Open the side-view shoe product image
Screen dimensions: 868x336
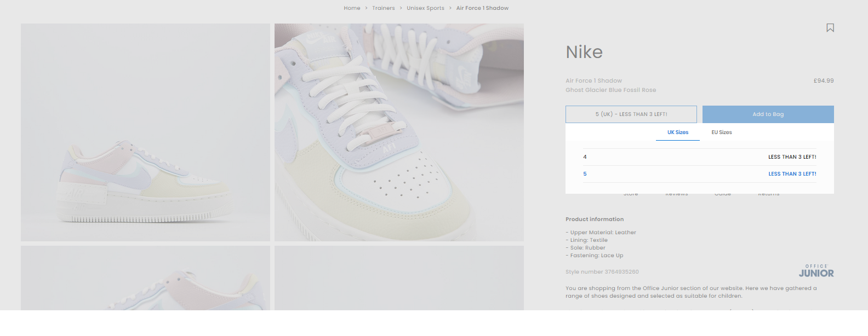[x=145, y=132]
